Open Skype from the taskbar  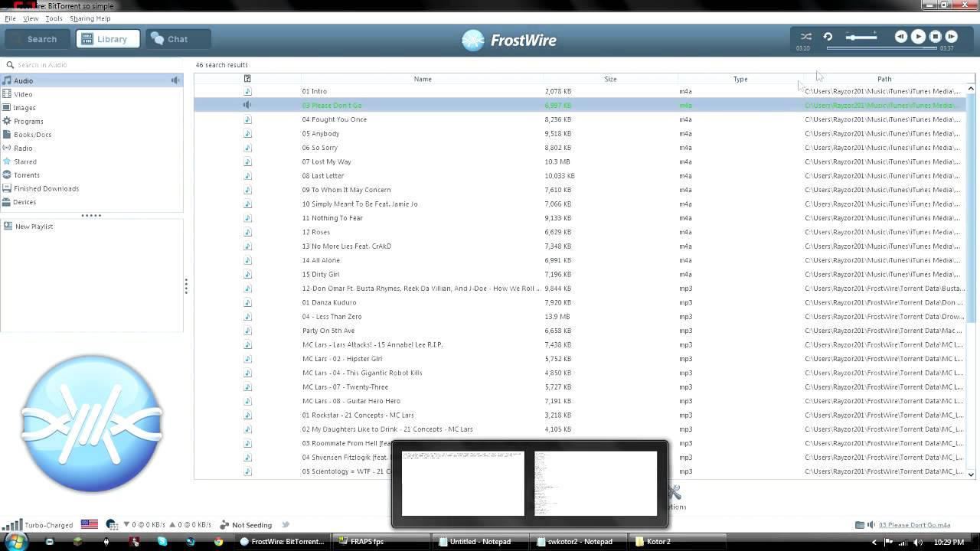tap(162, 542)
